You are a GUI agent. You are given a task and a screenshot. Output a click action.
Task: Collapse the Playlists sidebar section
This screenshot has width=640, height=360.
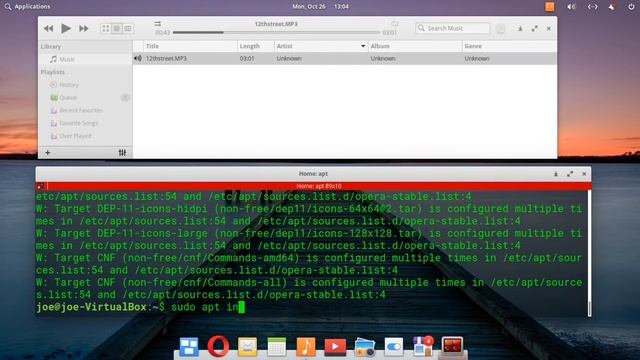tap(53, 72)
